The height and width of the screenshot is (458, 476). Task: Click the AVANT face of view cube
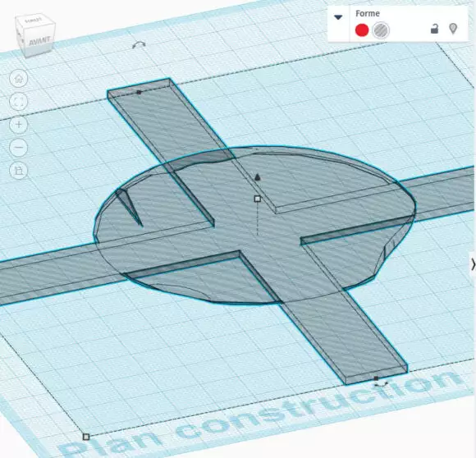click(x=39, y=41)
